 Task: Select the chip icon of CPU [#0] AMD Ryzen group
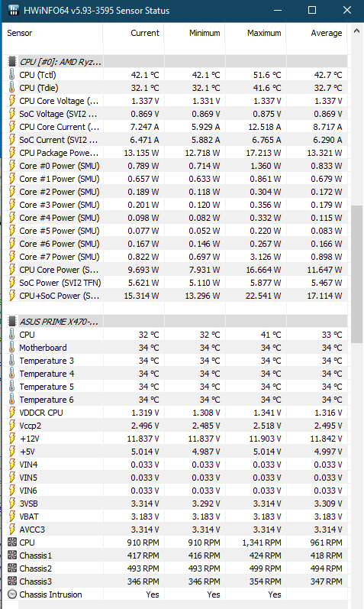coord(12,61)
